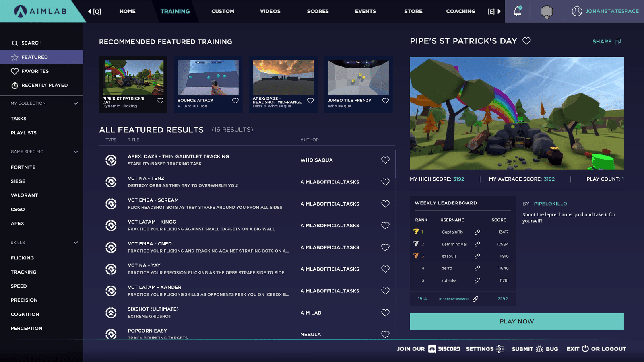Viewport: 644px width, 362px height.
Task: Open the Scores tab
Action: 318,11
